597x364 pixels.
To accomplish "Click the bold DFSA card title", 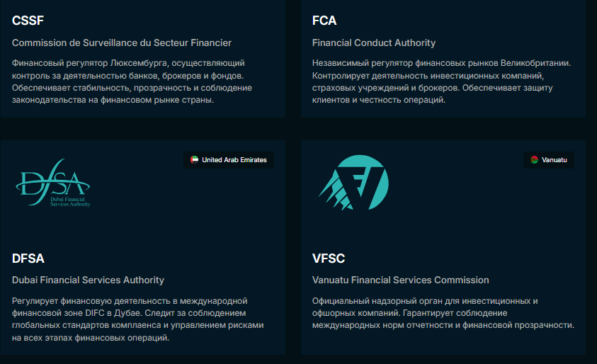I will (28, 258).
